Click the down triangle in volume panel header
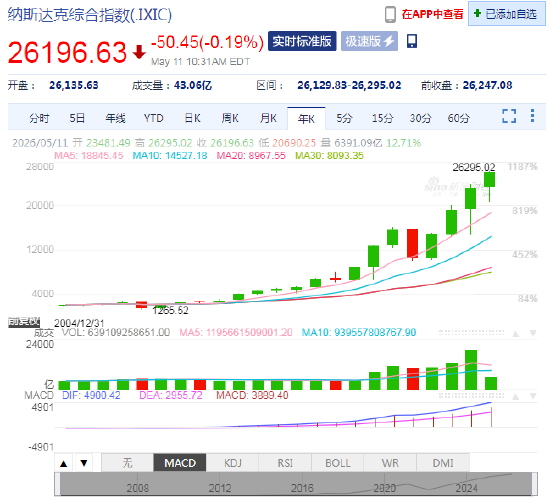 tap(533, 333)
